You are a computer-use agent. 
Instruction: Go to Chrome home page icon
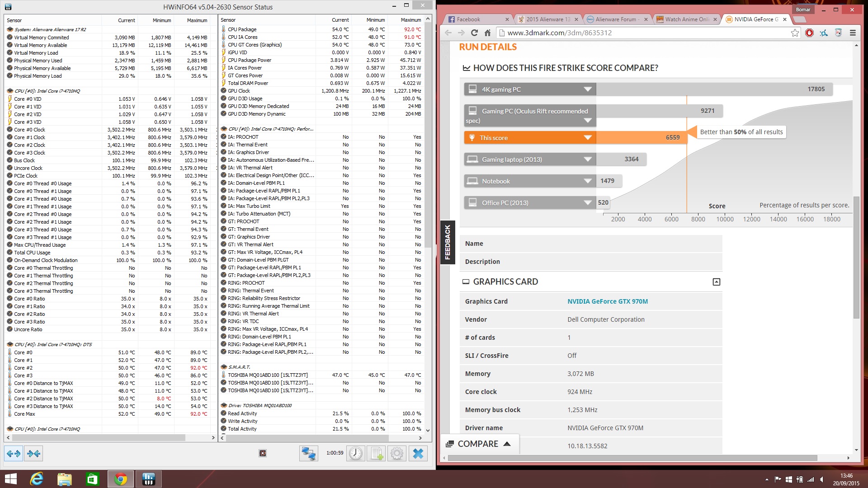coord(487,33)
